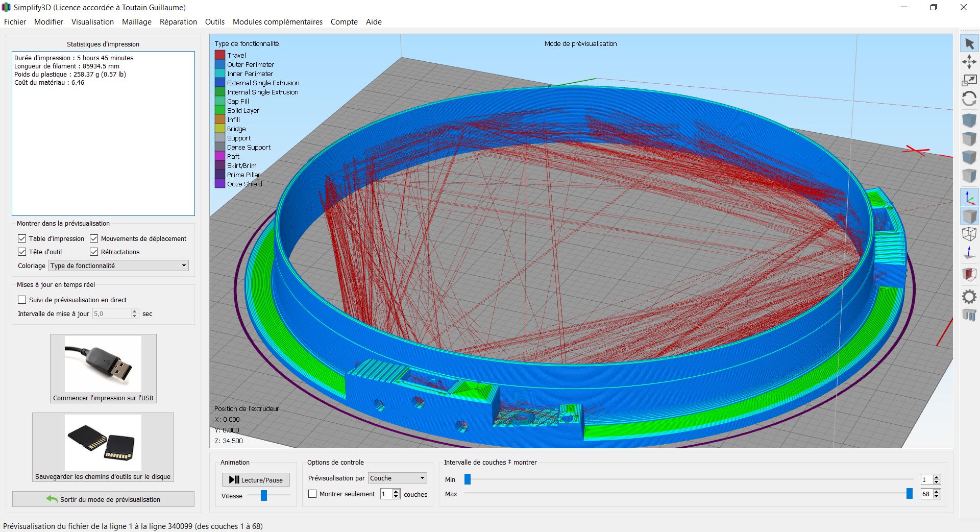Click the Skirt/Brim color swatch in legend
This screenshot has height=532, width=980.
pyautogui.click(x=220, y=165)
